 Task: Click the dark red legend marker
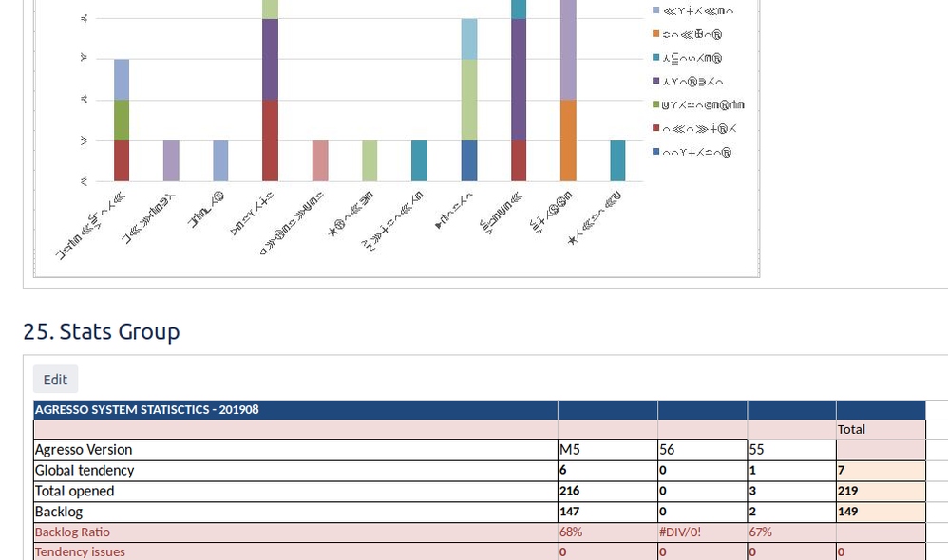pyautogui.click(x=655, y=128)
